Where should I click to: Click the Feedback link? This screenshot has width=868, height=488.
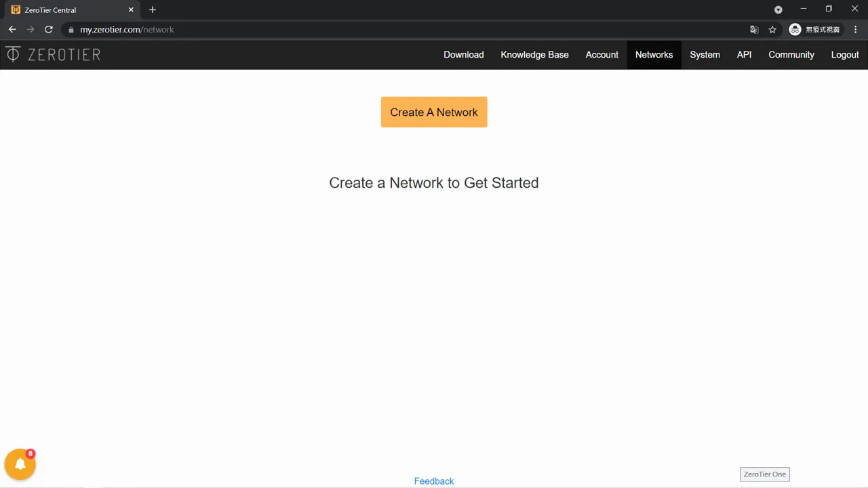point(434,481)
